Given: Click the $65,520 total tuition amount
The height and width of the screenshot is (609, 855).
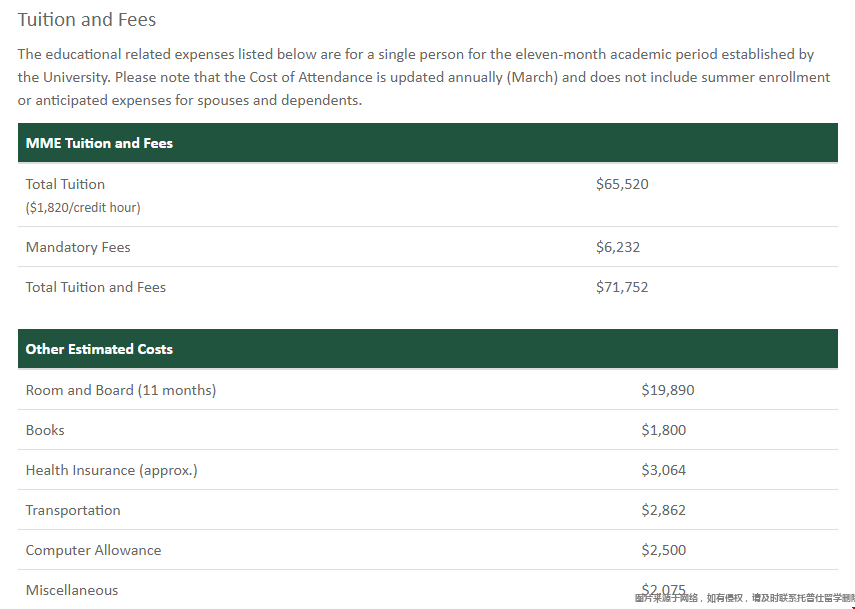Looking at the screenshot, I should [622, 184].
